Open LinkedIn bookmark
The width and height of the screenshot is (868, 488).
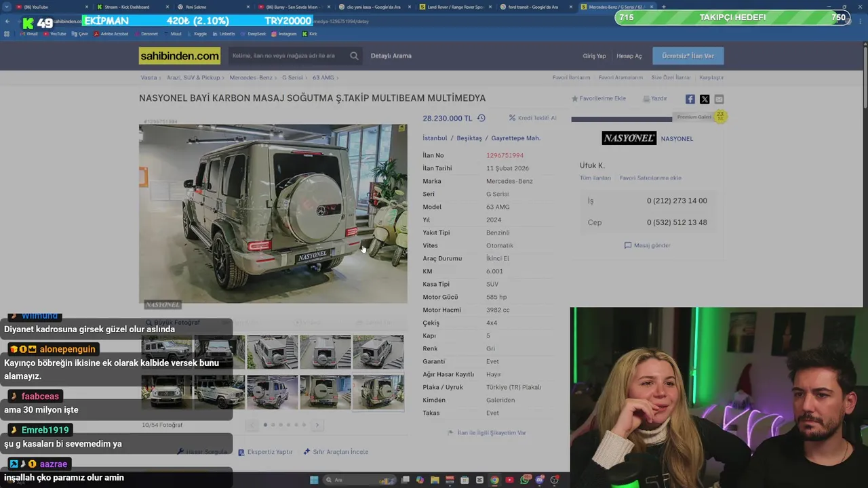(x=224, y=34)
